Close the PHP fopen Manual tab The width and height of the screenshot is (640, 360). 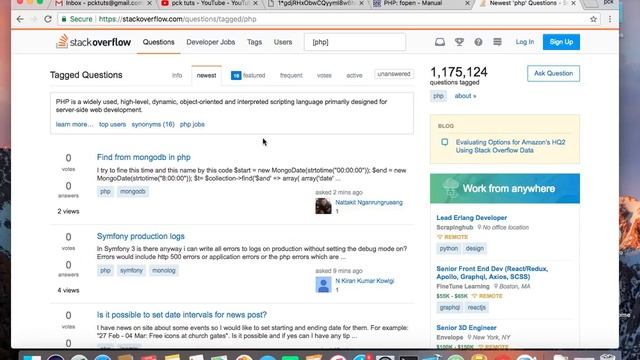point(468,3)
